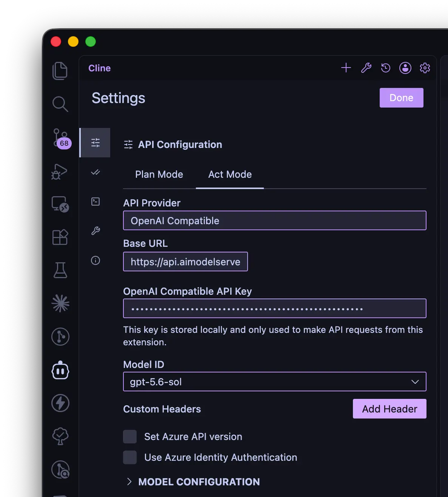448x497 pixels.
Task: Open the circled git branch icon
Action: (60, 337)
